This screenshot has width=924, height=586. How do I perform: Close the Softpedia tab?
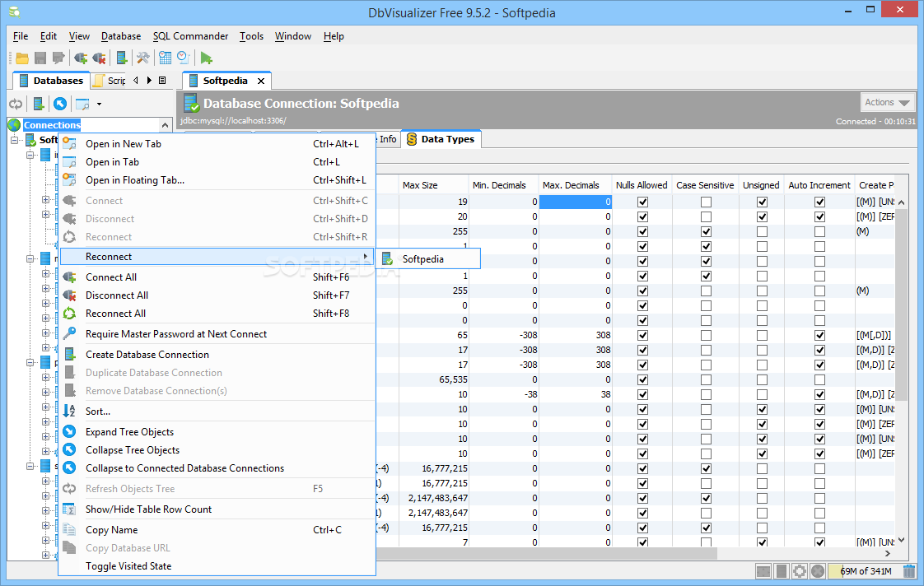click(261, 81)
